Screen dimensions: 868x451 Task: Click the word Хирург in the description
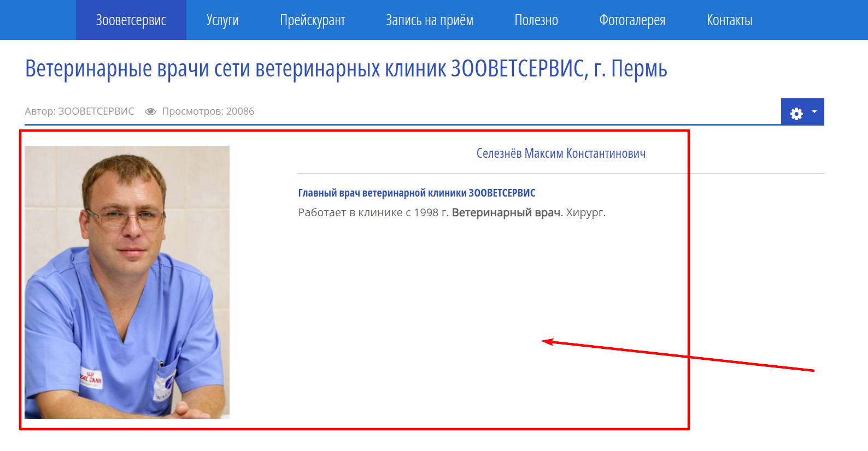[x=585, y=212]
